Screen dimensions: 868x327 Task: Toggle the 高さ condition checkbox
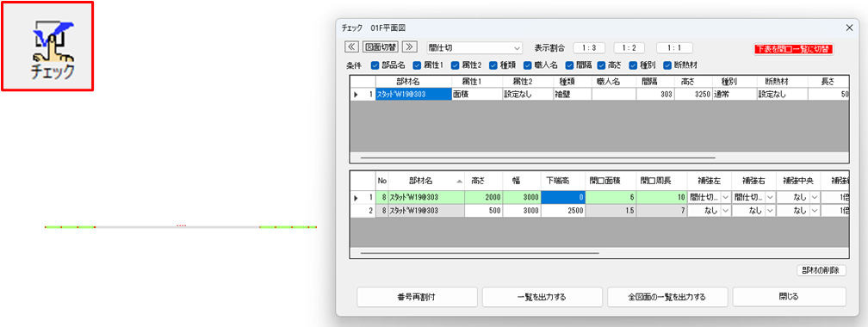pyautogui.click(x=601, y=65)
